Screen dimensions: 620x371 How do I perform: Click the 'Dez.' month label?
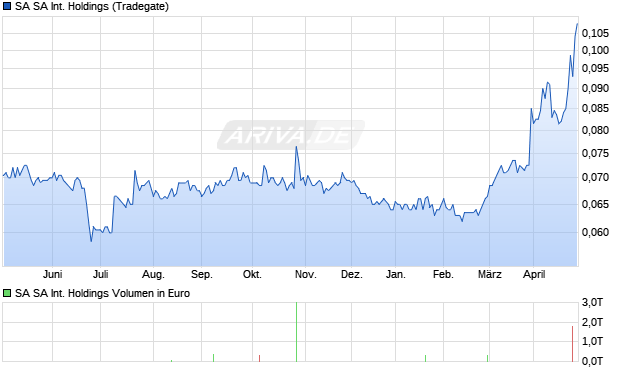352,274
